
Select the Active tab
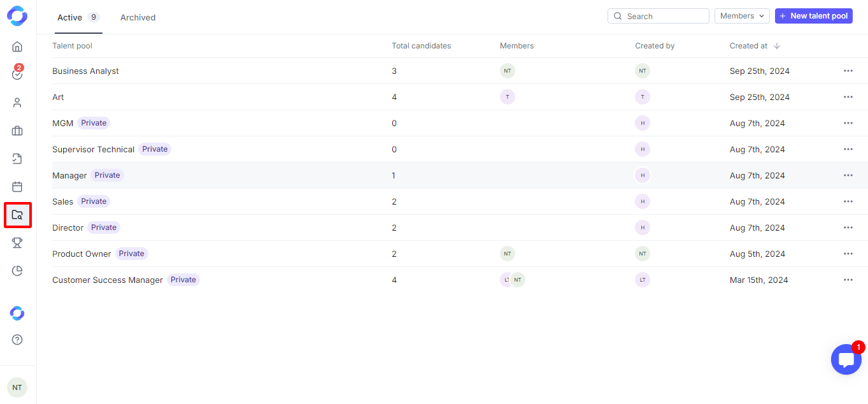[x=70, y=17]
